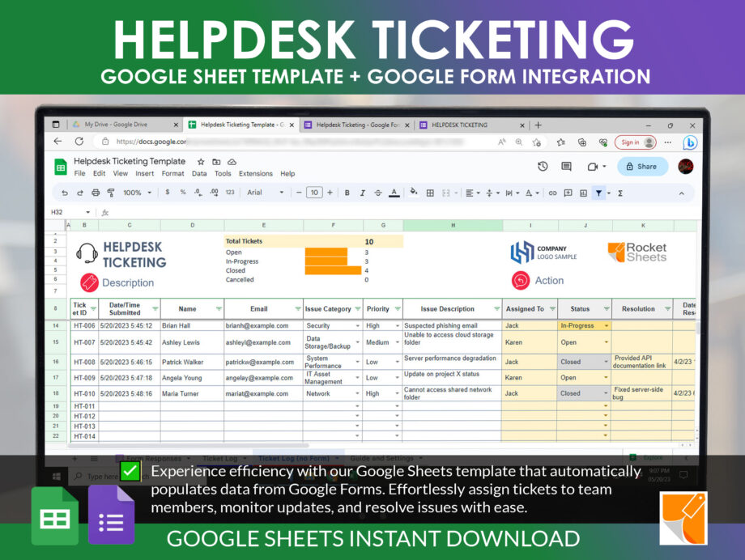Image resolution: width=745 pixels, height=560 pixels.
Task: Undo the last action in toolbar
Action: [65, 193]
